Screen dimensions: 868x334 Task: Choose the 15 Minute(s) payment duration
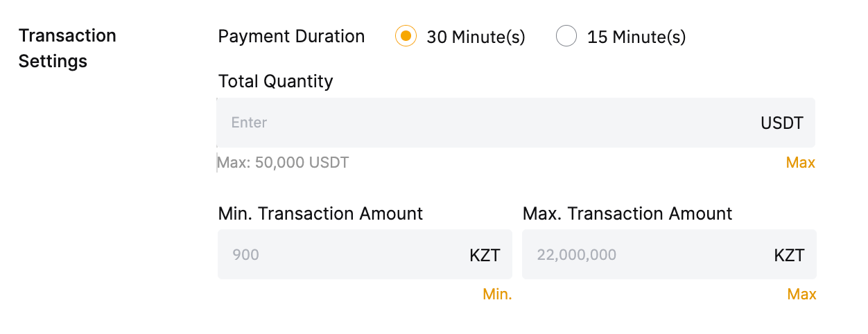566,36
